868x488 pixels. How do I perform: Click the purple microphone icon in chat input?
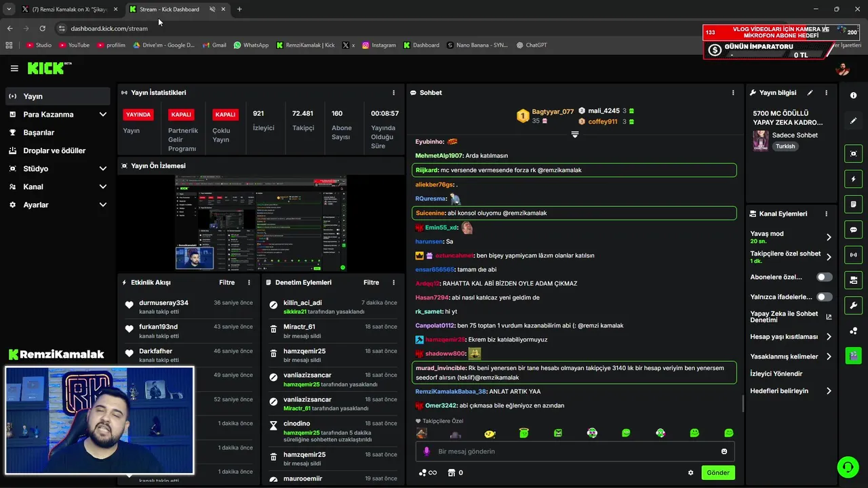427,451
